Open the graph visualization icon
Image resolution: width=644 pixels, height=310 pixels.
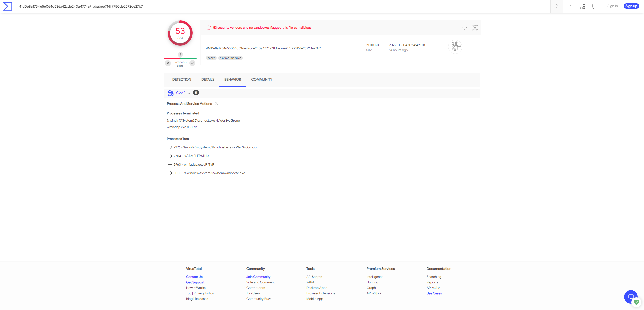475,28
